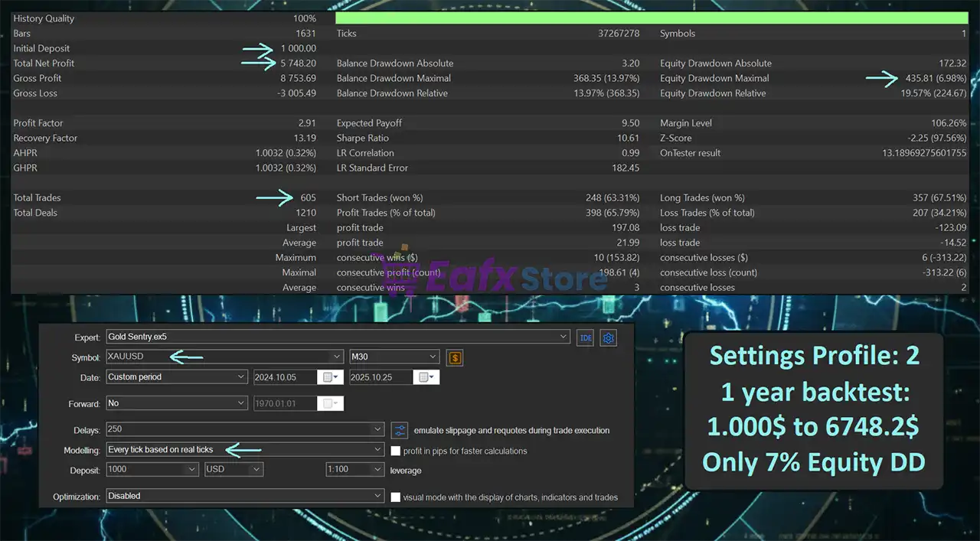
Task: Enable profit in pips for faster calculations
Action: click(396, 451)
